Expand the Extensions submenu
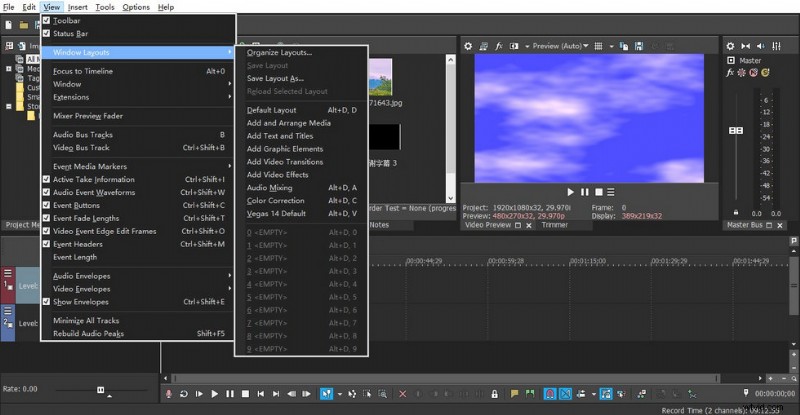This screenshot has height=415, width=800. pyautogui.click(x=137, y=97)
